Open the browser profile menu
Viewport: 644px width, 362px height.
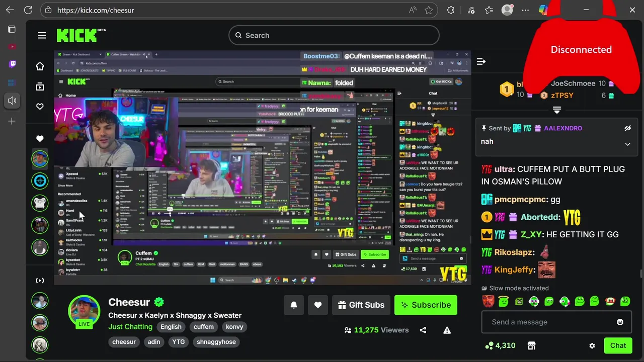[507, 10]
